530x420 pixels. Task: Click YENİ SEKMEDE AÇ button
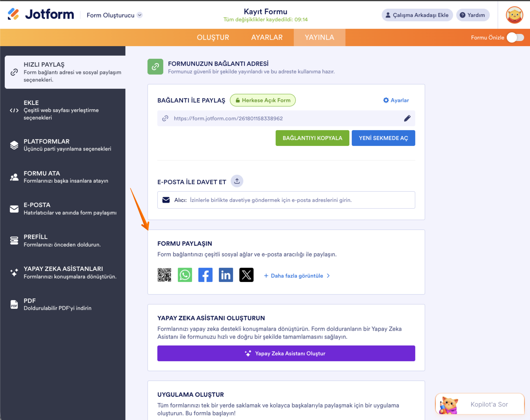[x=383, y=138]
